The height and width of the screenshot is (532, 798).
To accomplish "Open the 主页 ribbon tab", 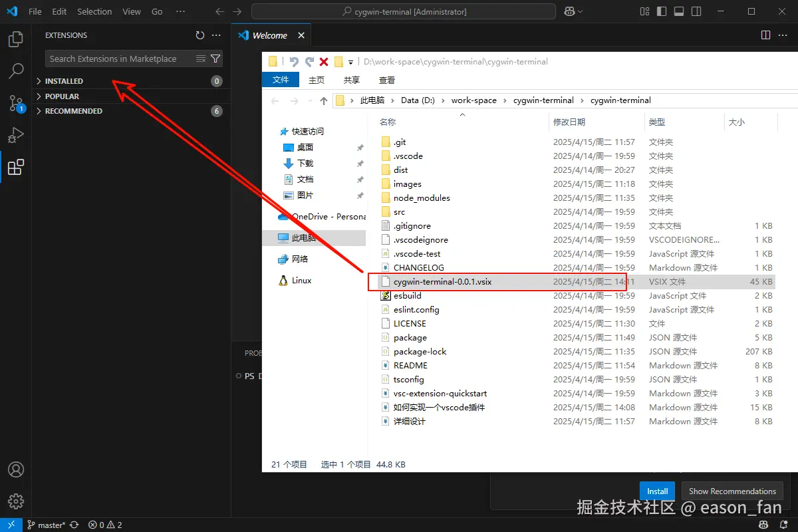I will 317,80.
